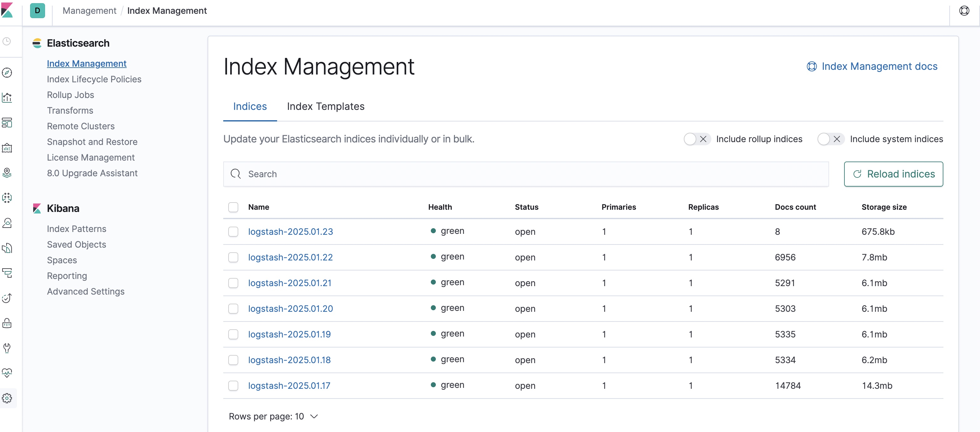Image resolution: width=980 pixels, height=432 pixels.
Task: Sort by the Storage size column header
Action: pos(884,207)
